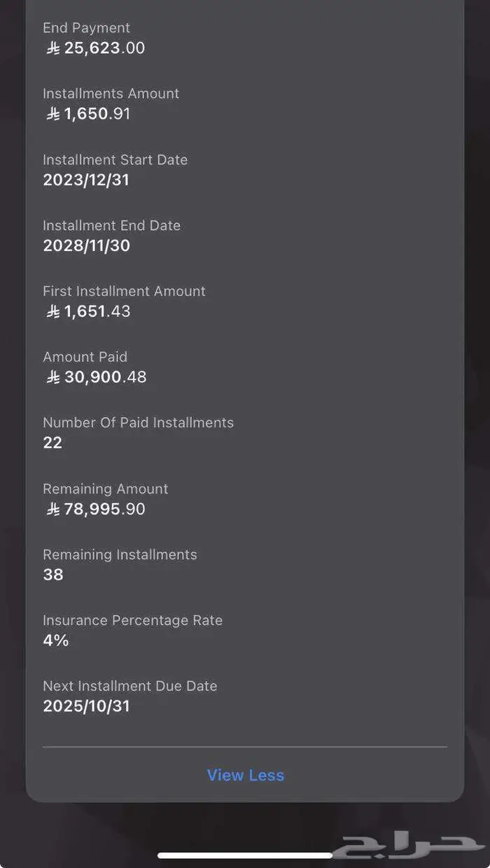Collapse details with View Less
This screenshot has height=868, width=490.
[246, 775]
